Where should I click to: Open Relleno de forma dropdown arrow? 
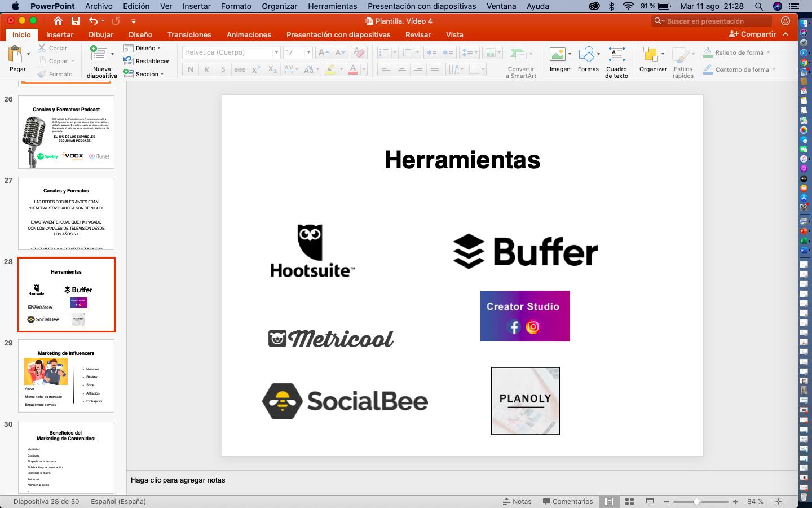[768, 52]
